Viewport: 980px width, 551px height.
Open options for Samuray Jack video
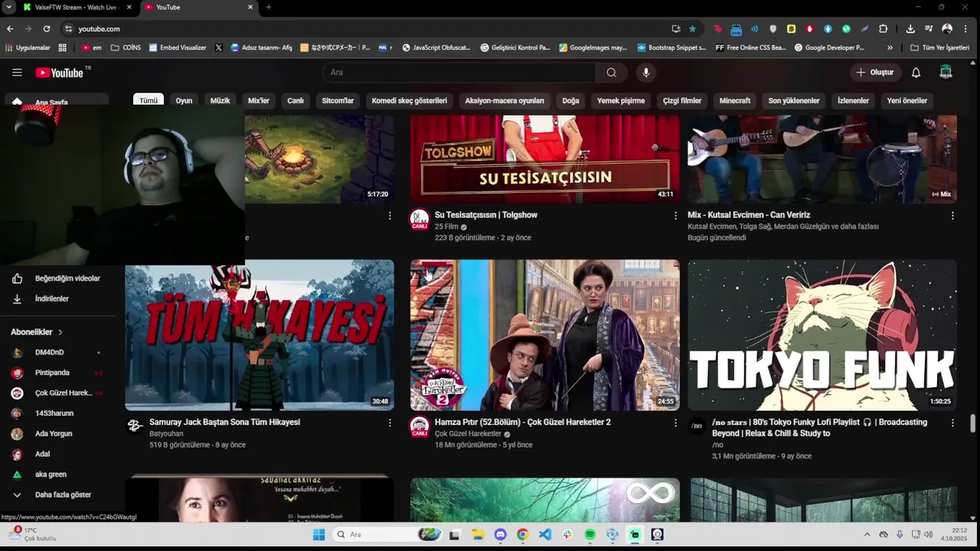[x=390, y=422]
